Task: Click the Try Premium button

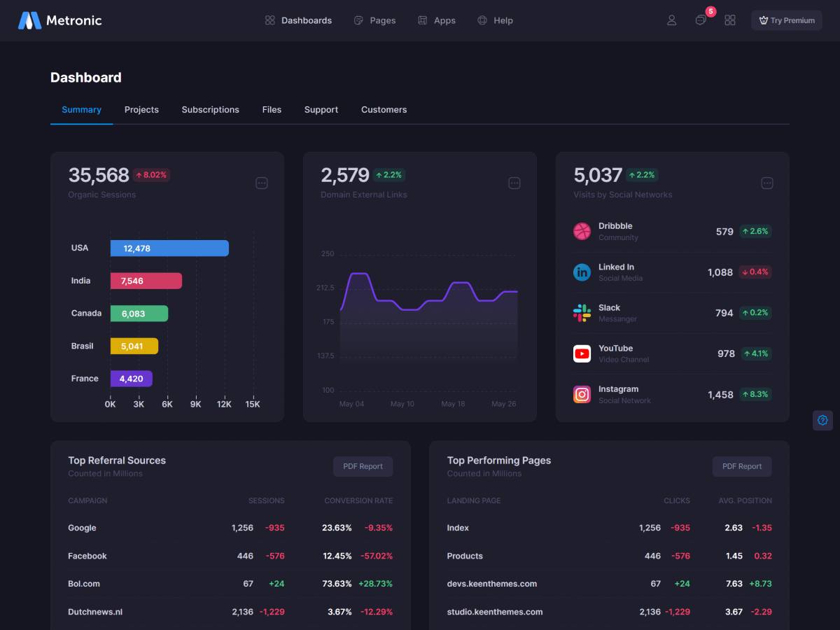Action: point(787,20)
